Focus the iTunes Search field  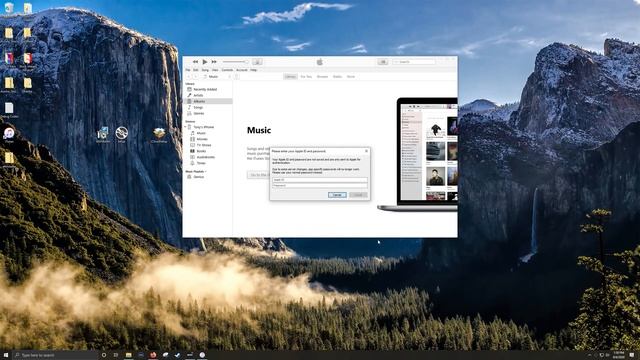point(414,62)
